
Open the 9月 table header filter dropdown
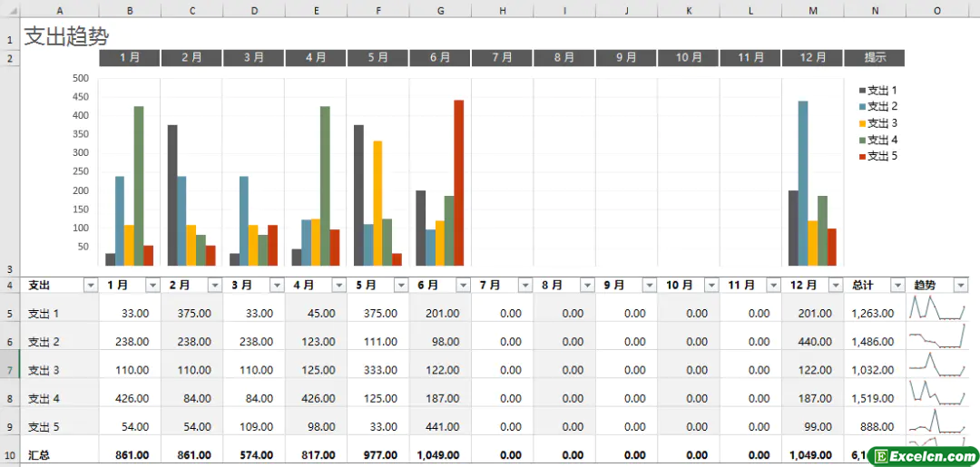coord(649,286)
